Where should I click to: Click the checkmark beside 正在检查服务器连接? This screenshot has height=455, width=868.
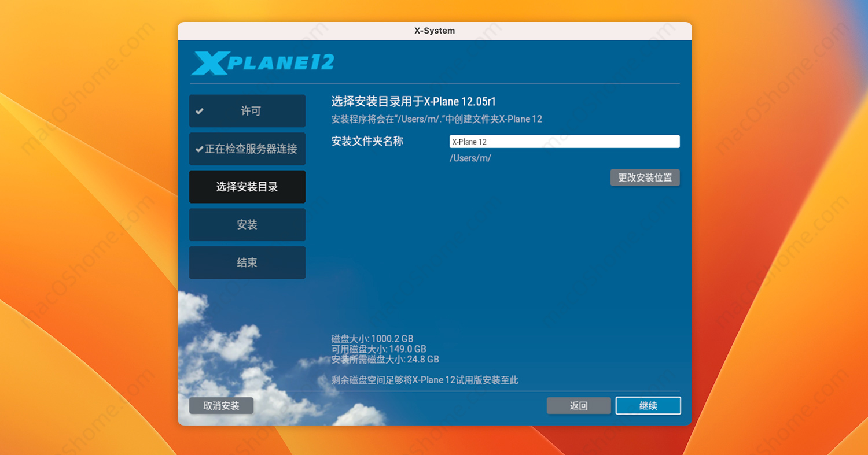pos(199,149)
